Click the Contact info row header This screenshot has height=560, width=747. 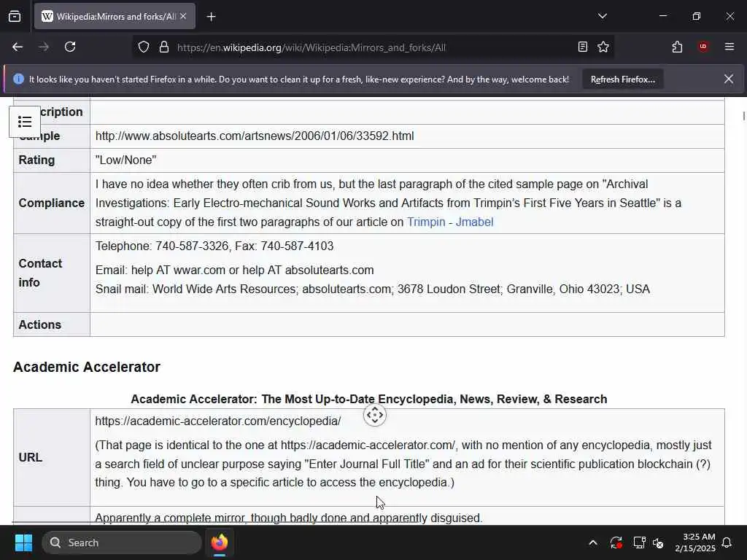pos(52,273)
